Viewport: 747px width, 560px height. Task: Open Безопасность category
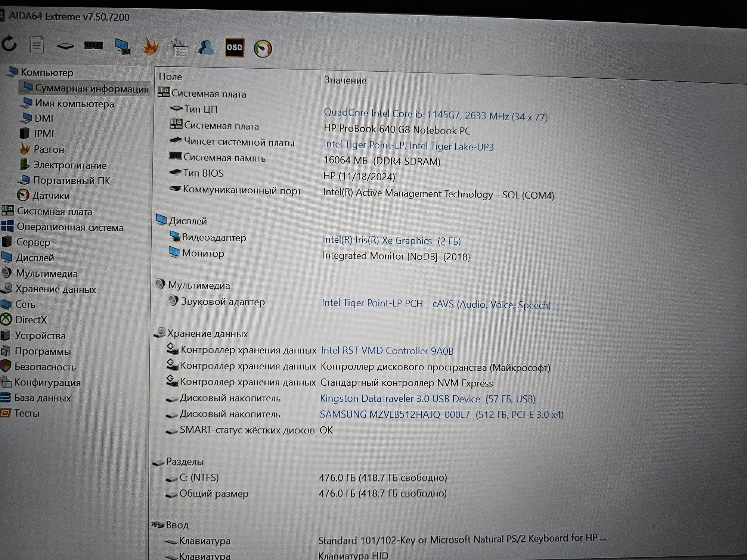(x=45, y=367)
